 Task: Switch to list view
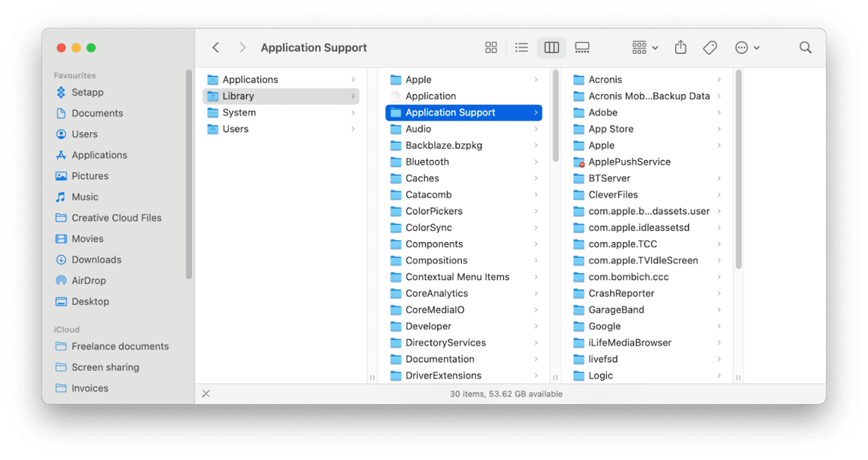522,48
